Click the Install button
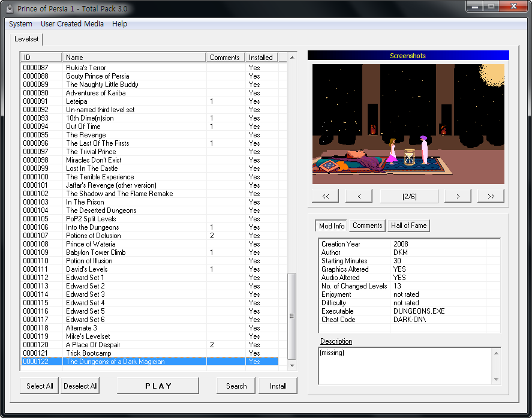Image resolution: width=532 pixels, height=418 pixels. 278,386
